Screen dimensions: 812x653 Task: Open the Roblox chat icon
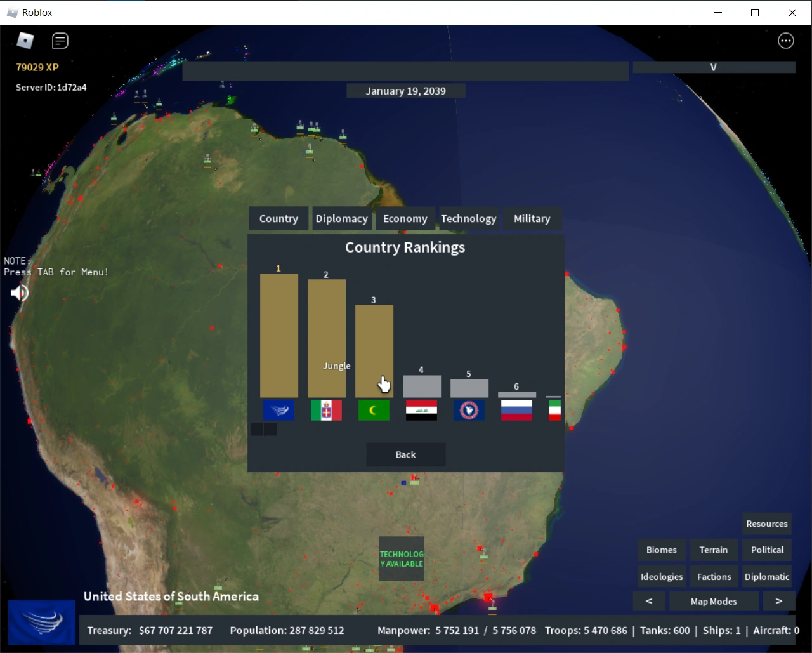60,41
